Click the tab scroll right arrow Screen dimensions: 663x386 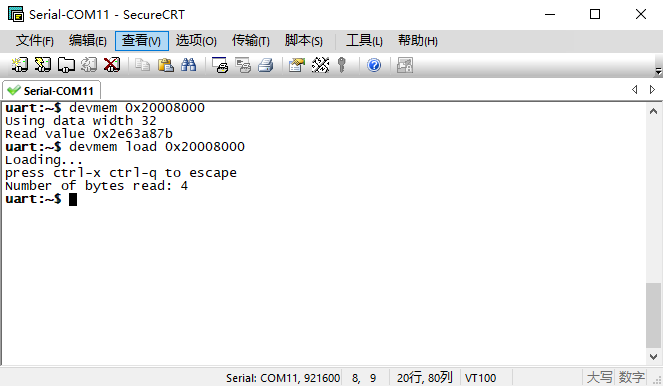[x=652, y=90]
